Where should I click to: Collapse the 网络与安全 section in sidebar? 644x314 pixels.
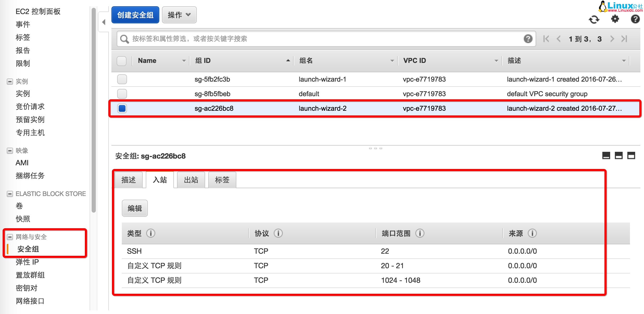(x=10, y=237)
